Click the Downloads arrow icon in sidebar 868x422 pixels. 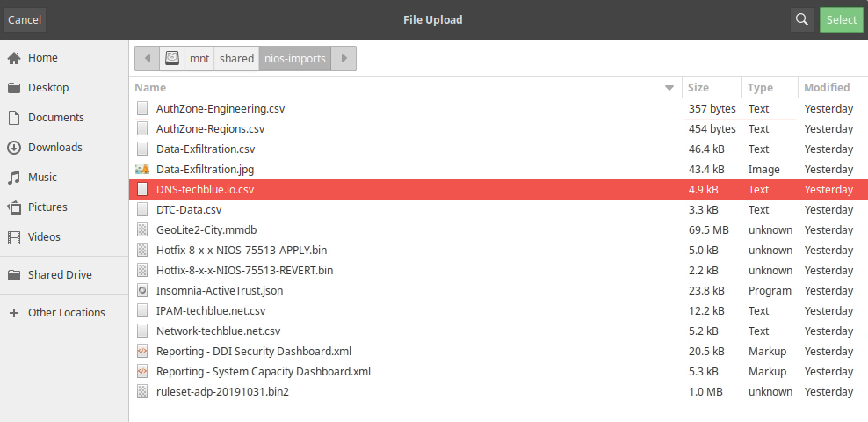[x=14, y=148]
